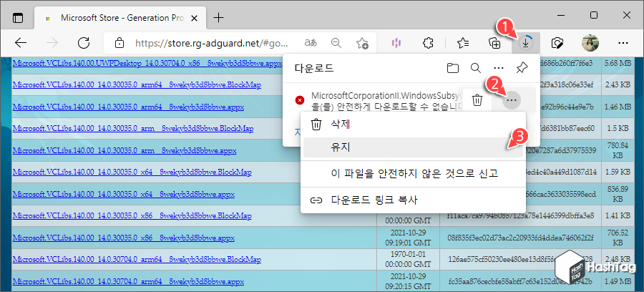Click the 1.41 KB size cell

[x=618, y=215]
